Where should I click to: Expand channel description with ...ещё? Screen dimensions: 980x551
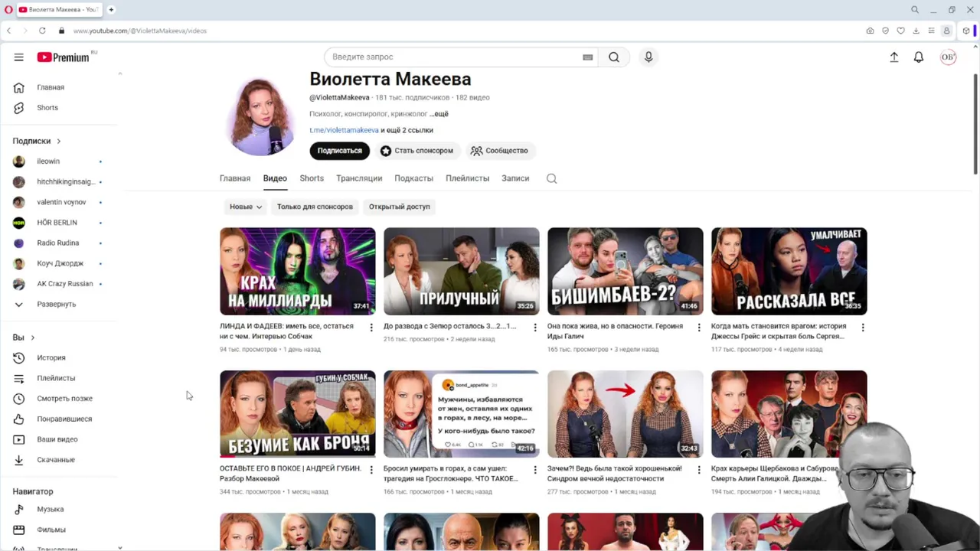coord(439,114)
